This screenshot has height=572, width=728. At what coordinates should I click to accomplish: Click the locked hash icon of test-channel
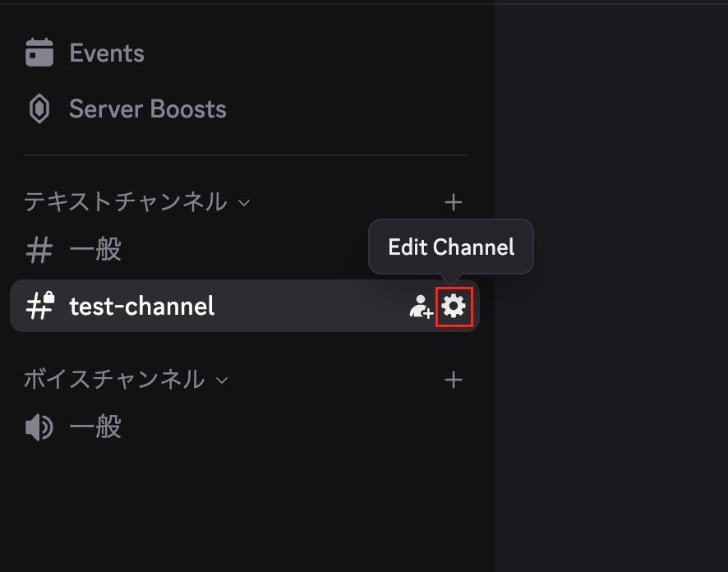tap(39, 306)
